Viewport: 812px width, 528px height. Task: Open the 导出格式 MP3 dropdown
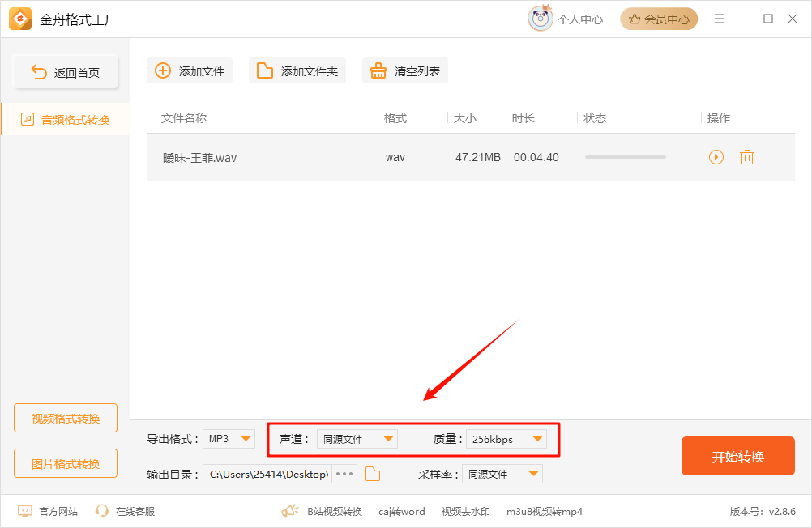tap(229, 439)
